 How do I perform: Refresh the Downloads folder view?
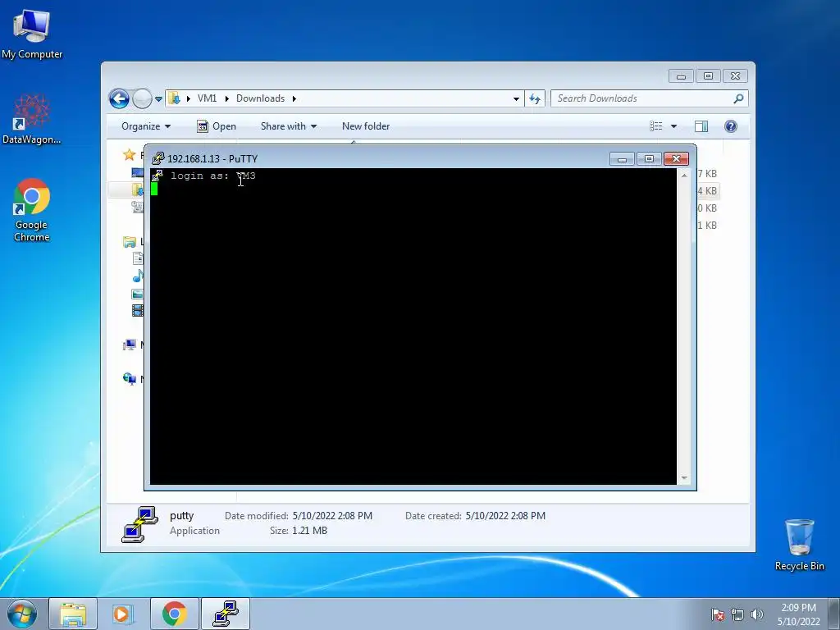(535, 98)
